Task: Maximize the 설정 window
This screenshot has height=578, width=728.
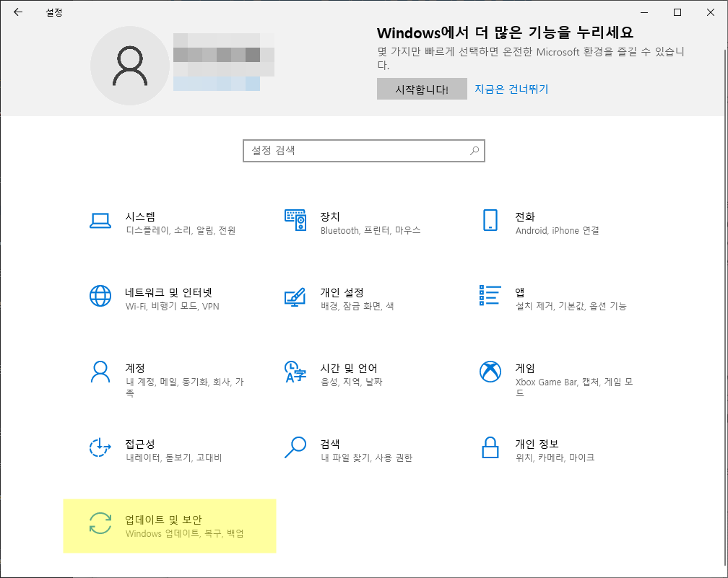Action: (677, 12)
